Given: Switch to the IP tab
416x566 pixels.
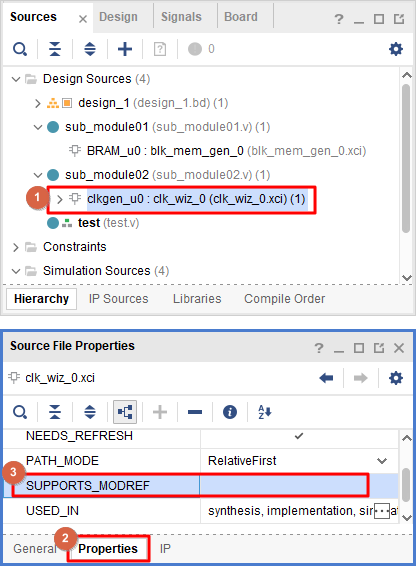Looking at the screenshot, I should (165, 549).
